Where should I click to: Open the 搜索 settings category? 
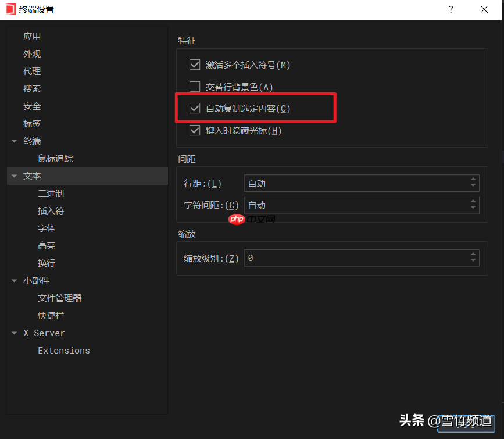(32, 89)
